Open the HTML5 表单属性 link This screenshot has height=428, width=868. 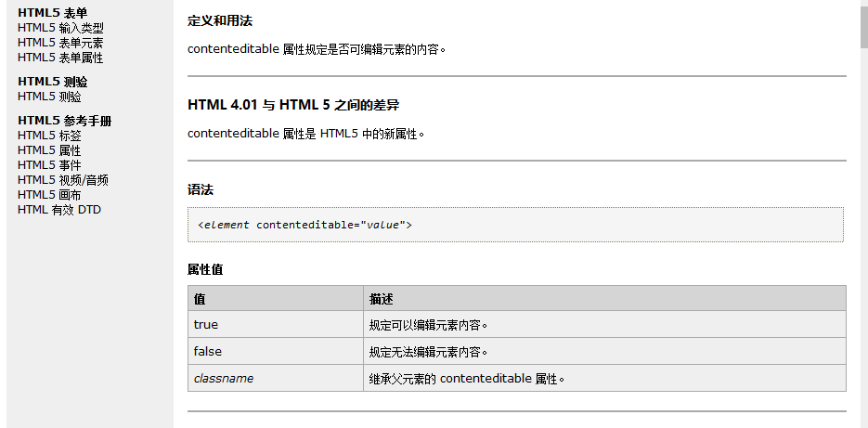(x=60, y=58)
